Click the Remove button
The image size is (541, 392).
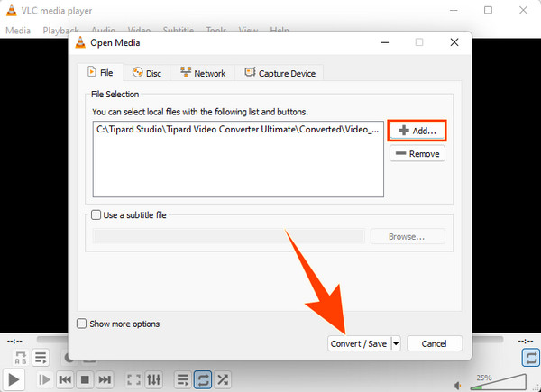[417, 153]
